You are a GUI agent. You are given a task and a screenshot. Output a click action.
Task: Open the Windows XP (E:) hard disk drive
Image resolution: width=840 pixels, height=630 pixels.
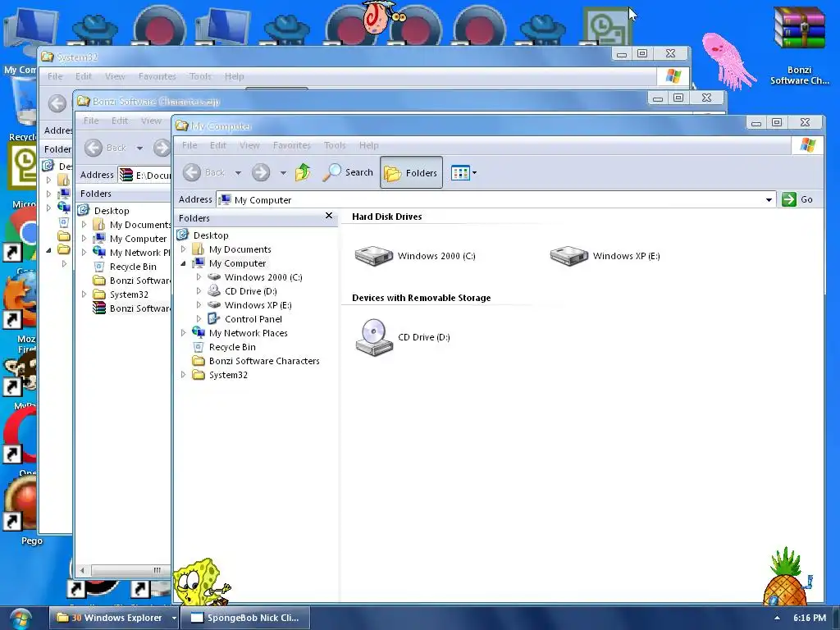point(605,256)
